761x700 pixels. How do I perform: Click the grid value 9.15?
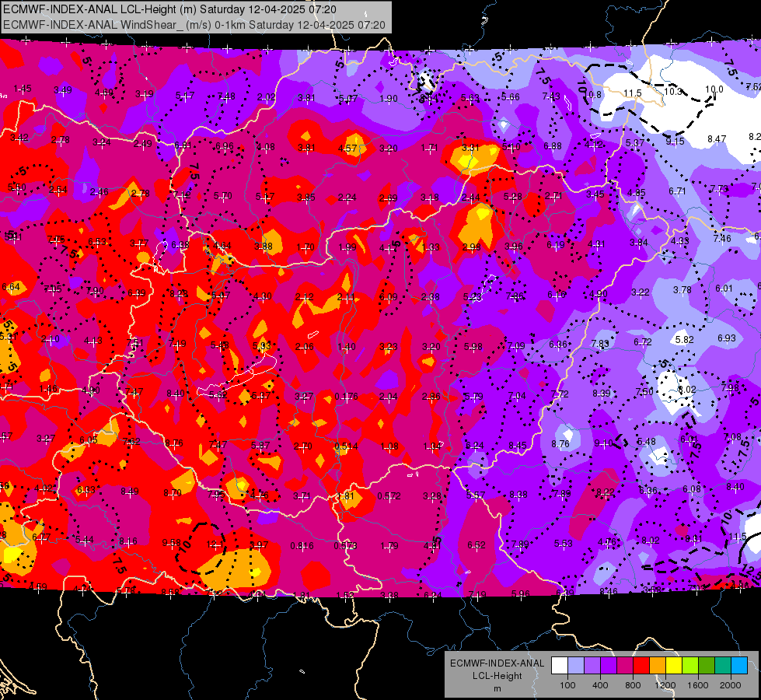coord(675,141)
